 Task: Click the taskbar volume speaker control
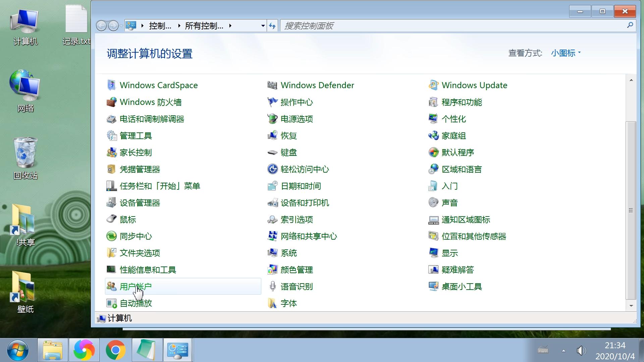pos(581,351)
